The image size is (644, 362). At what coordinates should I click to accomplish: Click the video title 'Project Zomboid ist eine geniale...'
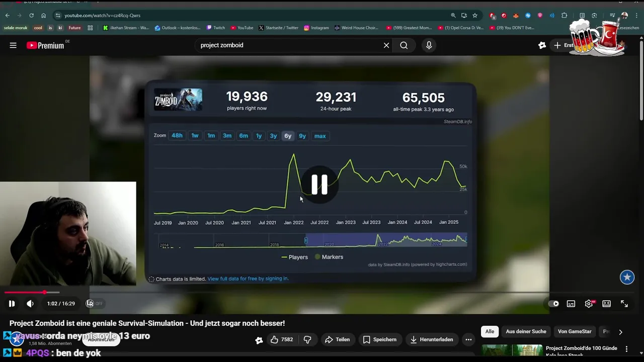[147, 323]
